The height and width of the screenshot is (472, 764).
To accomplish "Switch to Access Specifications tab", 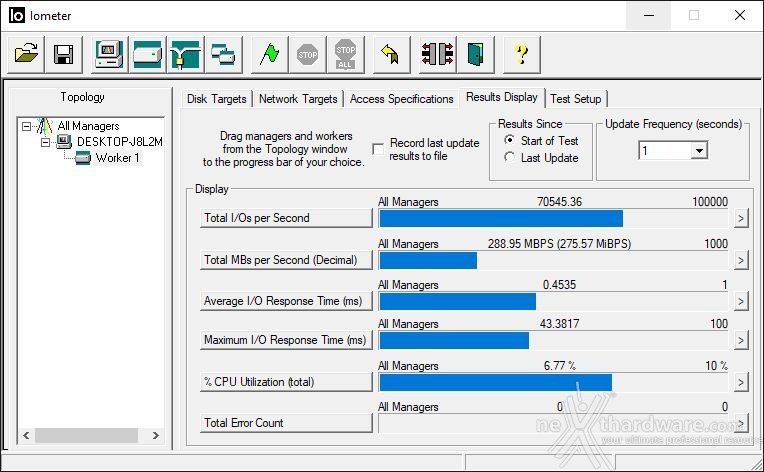I will coord(401,99).
